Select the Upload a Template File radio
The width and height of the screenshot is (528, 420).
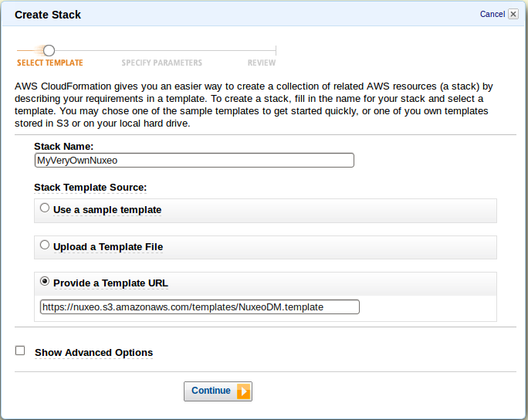45,245
